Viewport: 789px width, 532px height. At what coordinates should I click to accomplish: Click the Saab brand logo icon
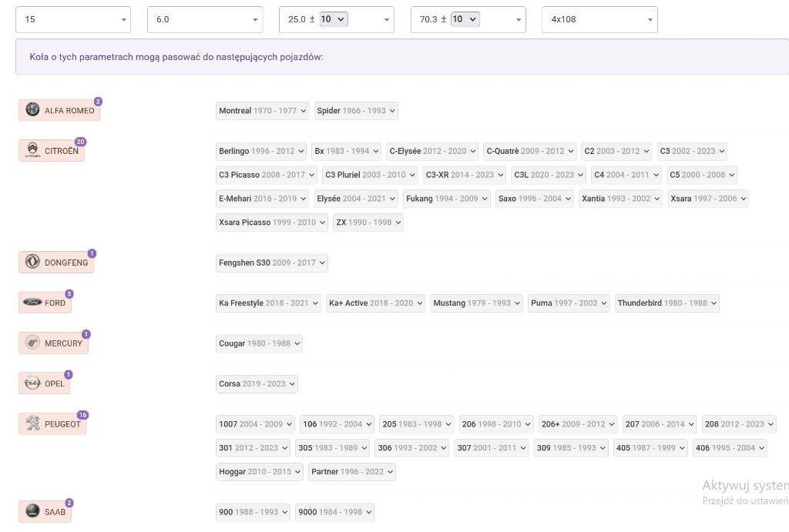pyautogui.click(x=32, y=510)
